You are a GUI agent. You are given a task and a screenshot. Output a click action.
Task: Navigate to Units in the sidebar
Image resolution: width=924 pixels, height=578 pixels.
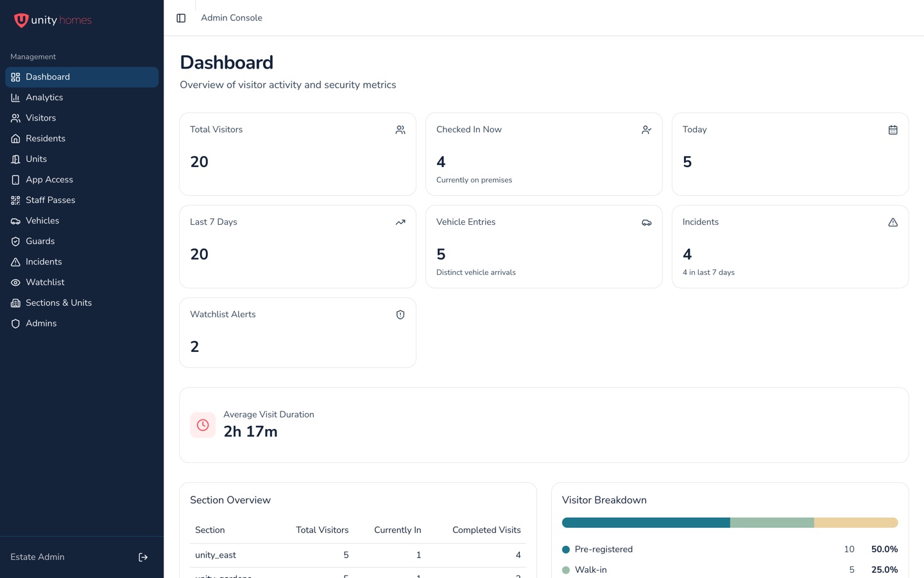[82, 159]
